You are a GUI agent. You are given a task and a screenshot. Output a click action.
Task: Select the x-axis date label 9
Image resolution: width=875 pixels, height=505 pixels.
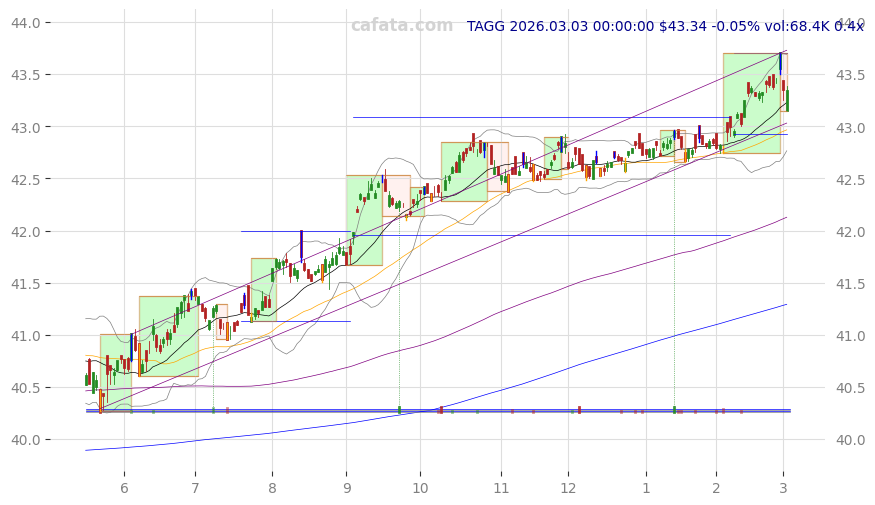click(x=347, y=488)
